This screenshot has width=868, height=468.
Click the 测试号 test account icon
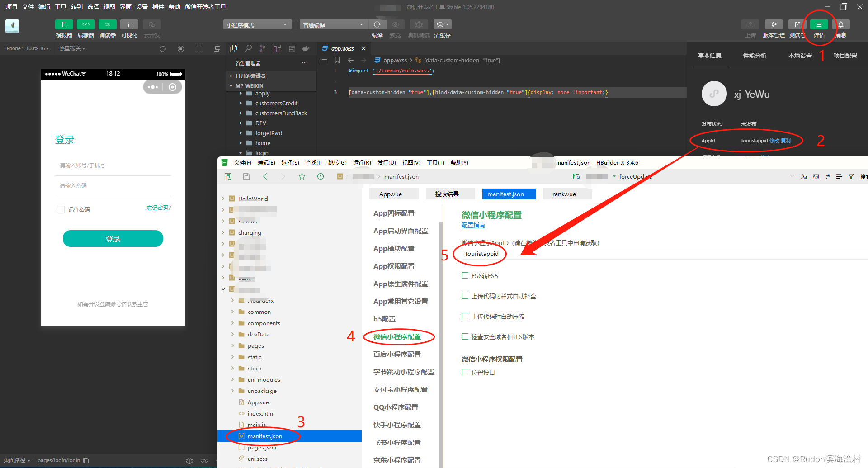point(797,24)
